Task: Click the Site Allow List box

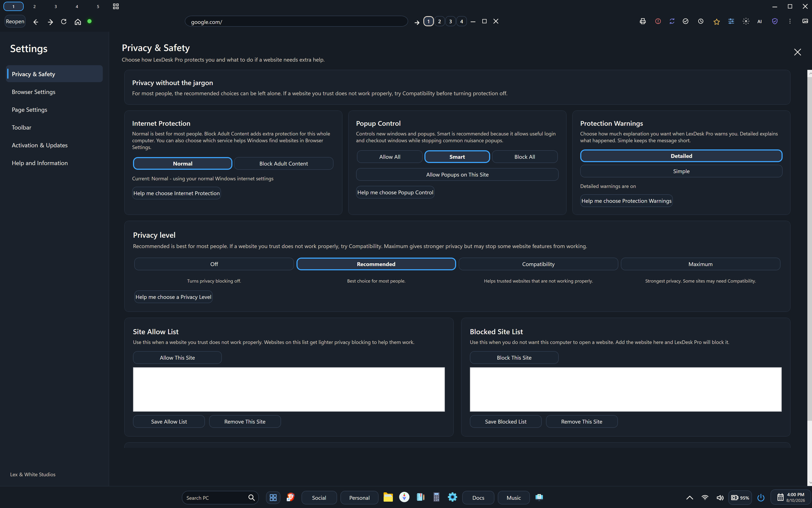Action: (289, 389)
